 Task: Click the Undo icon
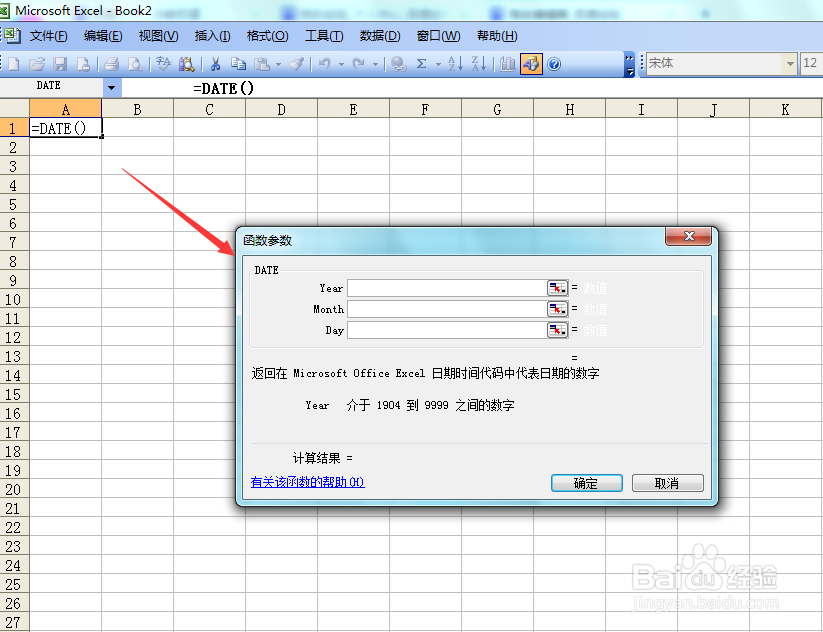tap(325, 64)
